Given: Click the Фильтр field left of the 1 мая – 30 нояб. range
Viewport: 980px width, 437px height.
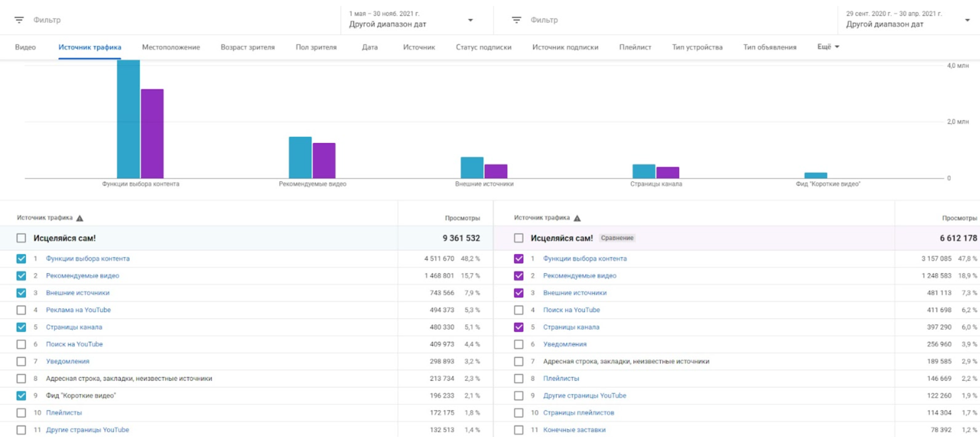Looking at the screenshot, I should coord(47,20).
